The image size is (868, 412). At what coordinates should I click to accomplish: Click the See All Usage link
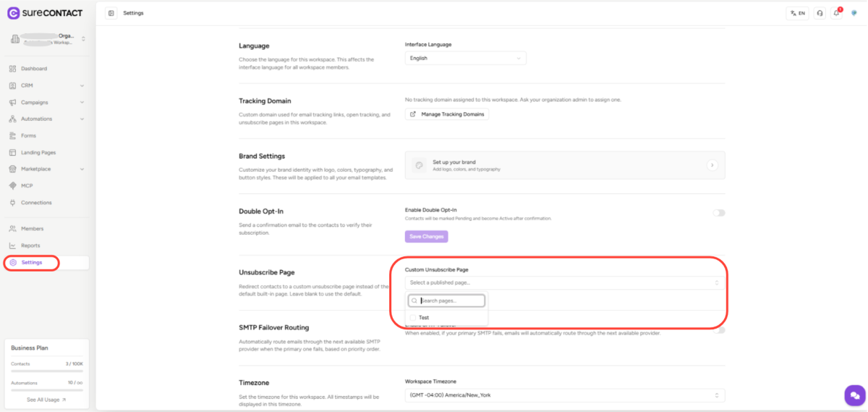point(46,400)
